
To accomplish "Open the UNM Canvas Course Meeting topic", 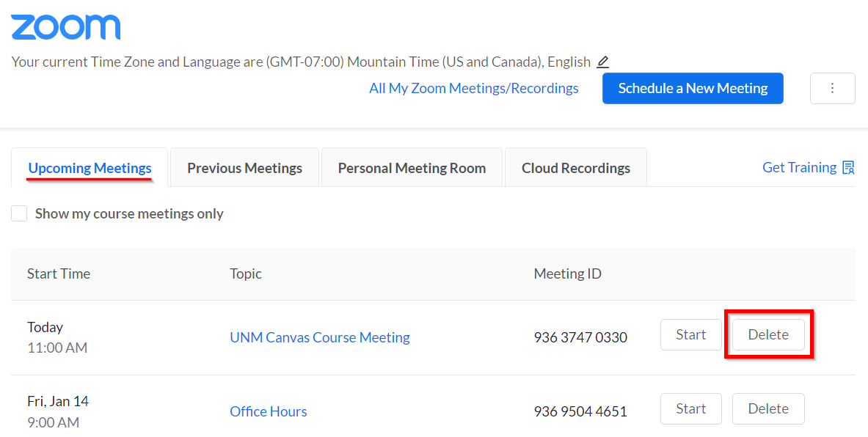I will pyautogui.click(x=319, y=338).
